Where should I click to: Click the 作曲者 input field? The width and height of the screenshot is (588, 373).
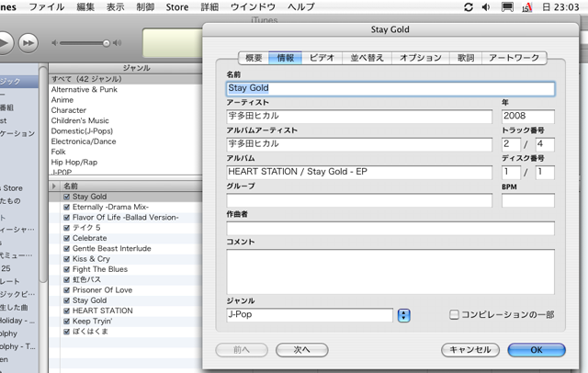[390, 228]
